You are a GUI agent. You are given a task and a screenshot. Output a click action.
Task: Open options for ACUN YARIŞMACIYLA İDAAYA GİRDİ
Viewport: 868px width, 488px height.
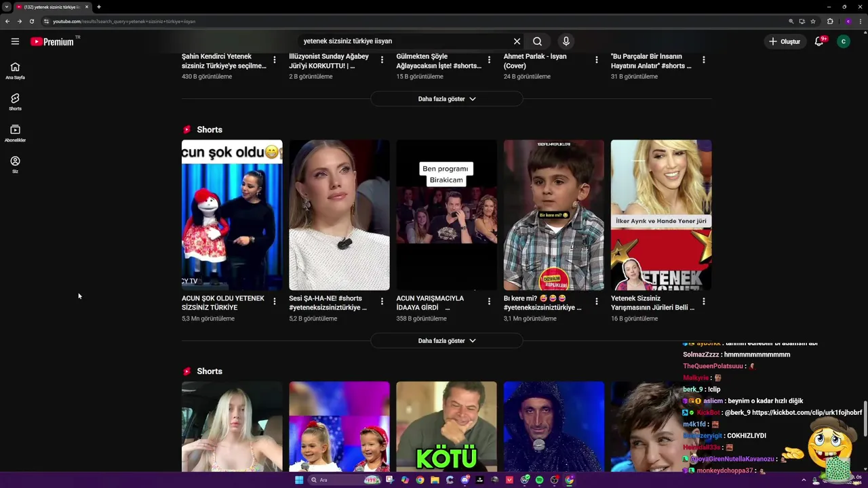489,302
